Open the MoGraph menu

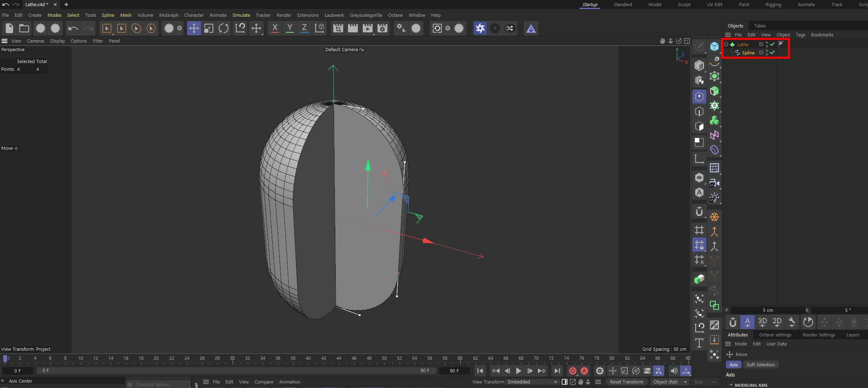point(169,15)
